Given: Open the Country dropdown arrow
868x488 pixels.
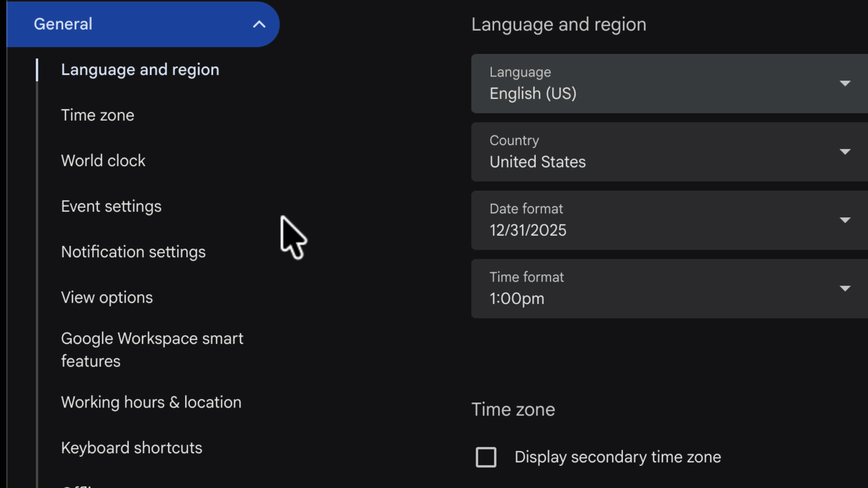Looking at the screenshot, I should point(844,152).
